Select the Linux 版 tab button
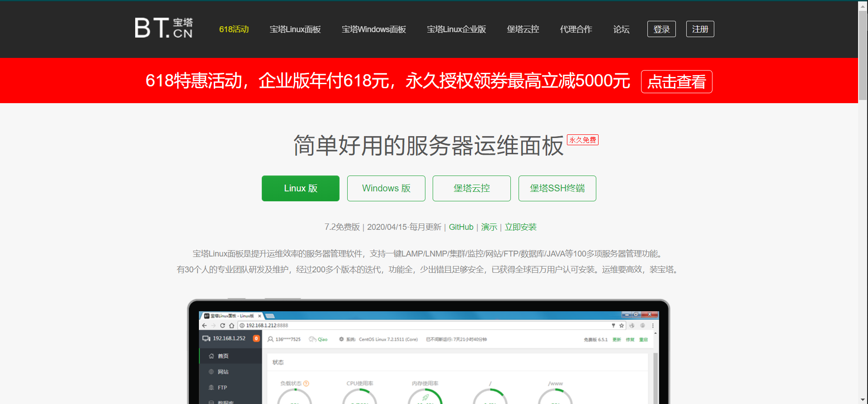This screenshot has width=868, height=404. [x=301, y=188]
